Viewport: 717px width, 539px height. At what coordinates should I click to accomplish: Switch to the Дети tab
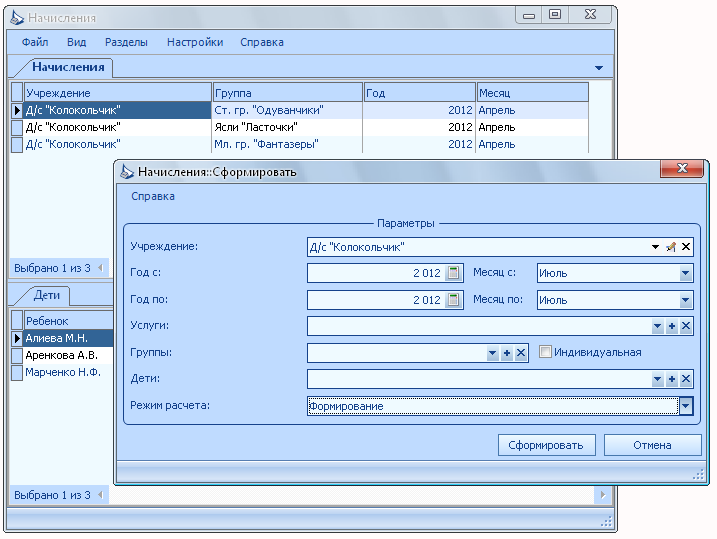[x=47, y=295]
